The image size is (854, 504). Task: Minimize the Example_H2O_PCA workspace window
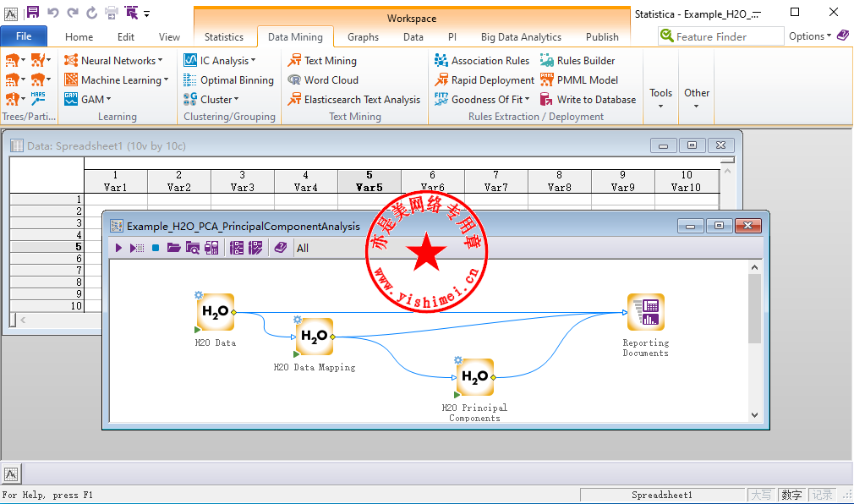690,226
